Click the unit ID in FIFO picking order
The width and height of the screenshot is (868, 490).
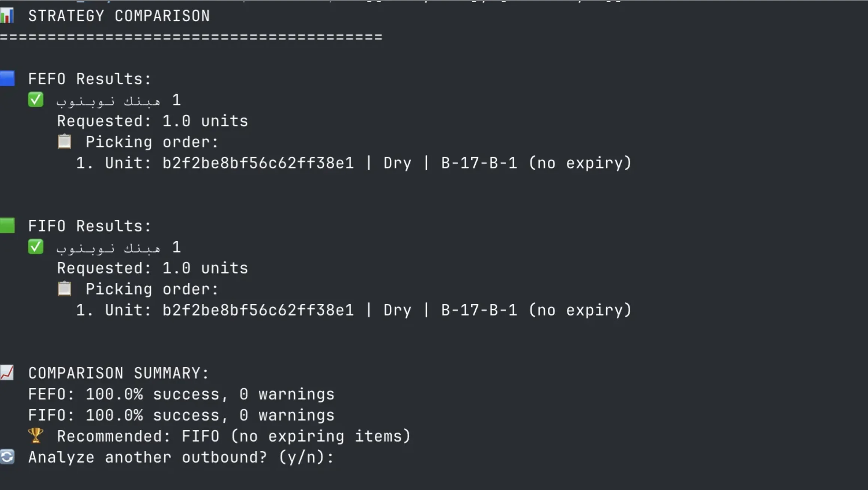258,310
